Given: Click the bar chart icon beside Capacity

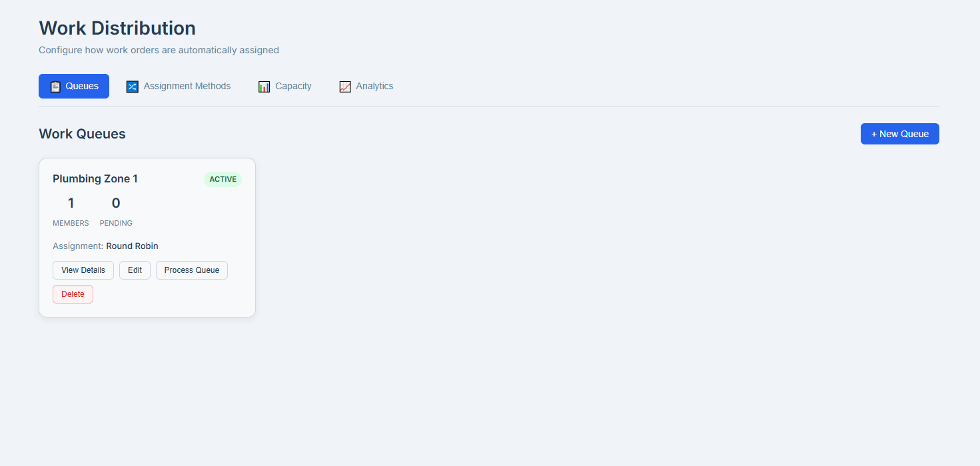Looking at the screenshot, I should 264,87.
